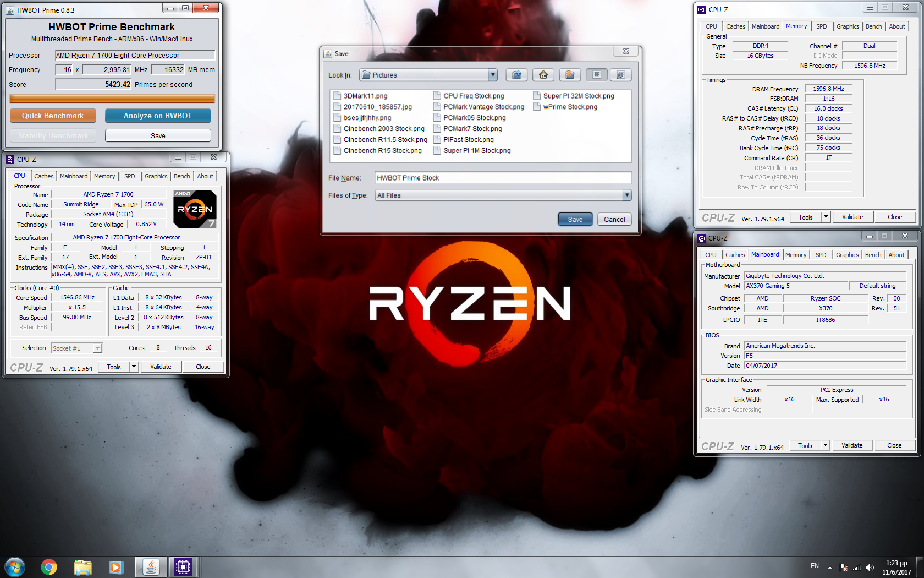Cancel the Save dialog
This screenshot has height=578, width=924.
click(x=614, y=219)
